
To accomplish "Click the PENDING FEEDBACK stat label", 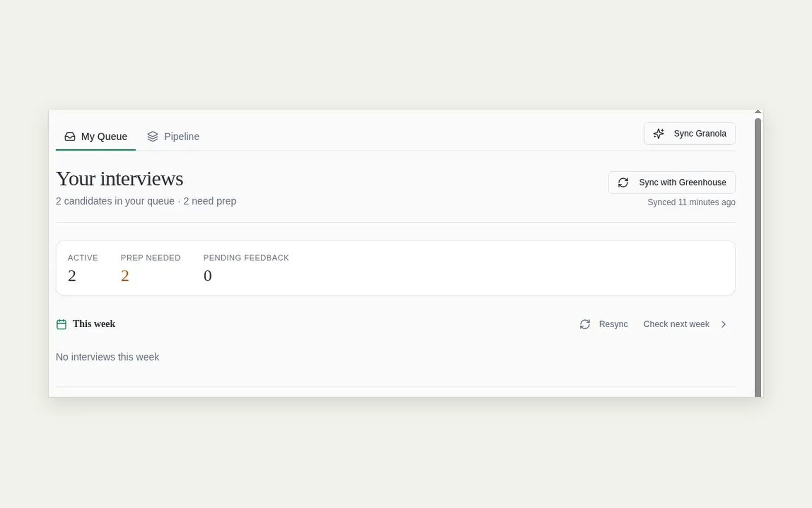I will click(246, 258).
